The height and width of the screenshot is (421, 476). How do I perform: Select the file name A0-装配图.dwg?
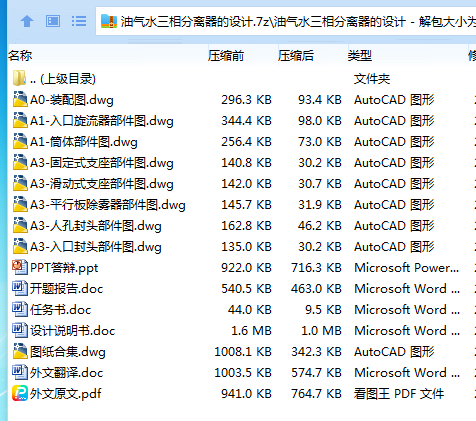pos(72,100)
